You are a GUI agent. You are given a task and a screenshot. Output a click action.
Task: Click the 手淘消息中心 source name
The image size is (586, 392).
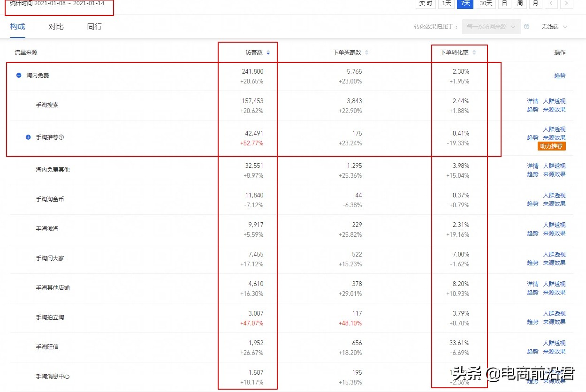(x=53, y=377)
